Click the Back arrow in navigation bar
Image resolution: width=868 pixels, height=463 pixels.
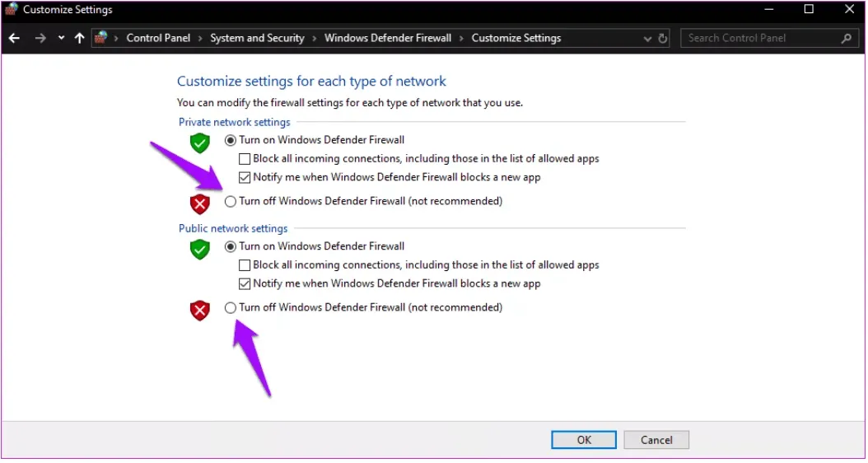[14, 38]
